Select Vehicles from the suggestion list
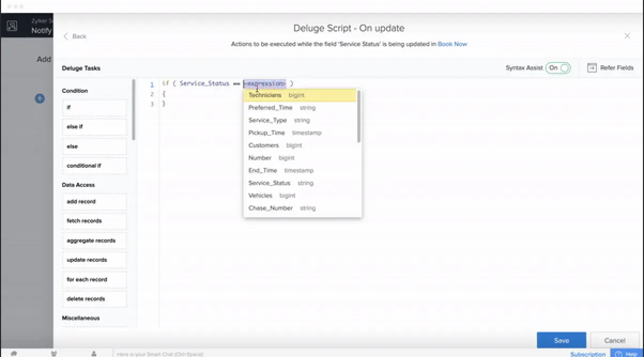The height and width of the screenshot is (357, 644). coord(300,196)
